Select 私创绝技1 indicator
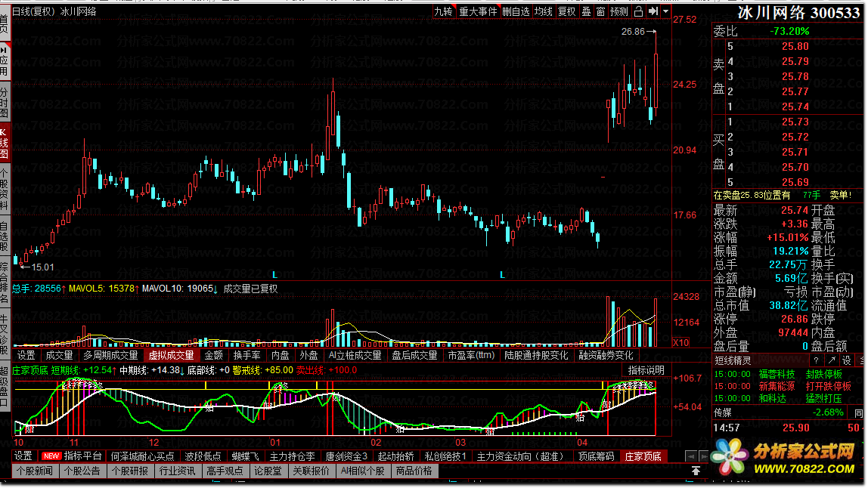Viewport: 868px width, 488px height. (x=445, y=456)
